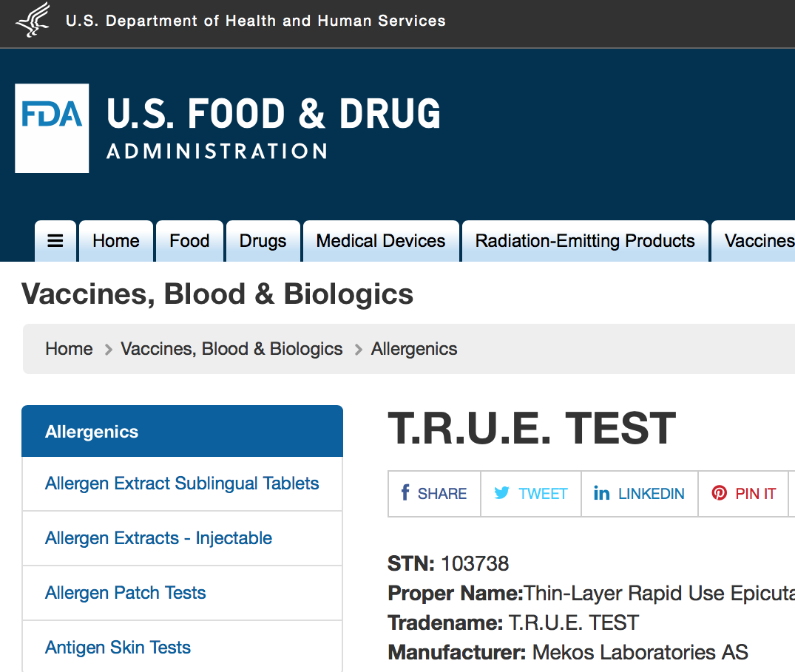795x672 pixels.
Task: Switch to Radiation-Emitting Products tab
Action: pyautogui.click(x=585, y=241)
